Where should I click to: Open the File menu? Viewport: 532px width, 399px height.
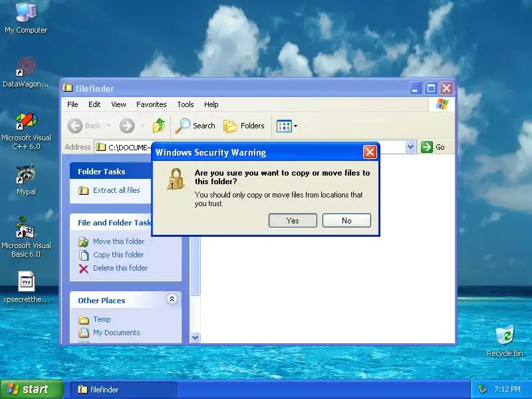pos(72,104)
